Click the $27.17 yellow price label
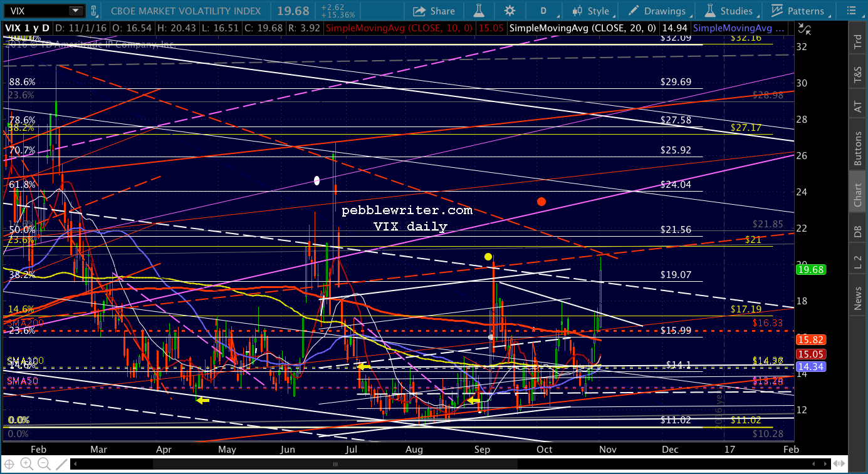This screenshot has height=474, width=868. click(746, 128)
